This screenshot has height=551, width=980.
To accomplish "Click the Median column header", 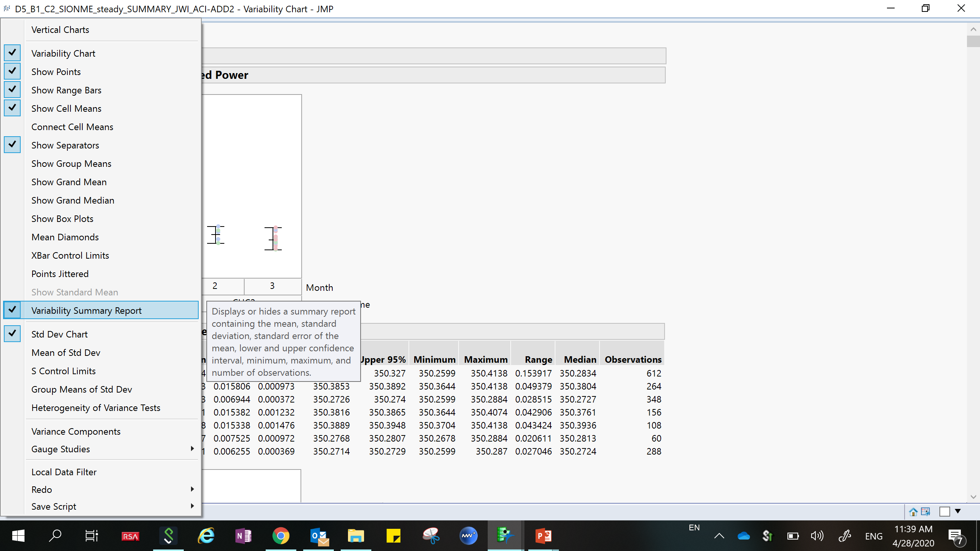I will (x=580, y=360).
